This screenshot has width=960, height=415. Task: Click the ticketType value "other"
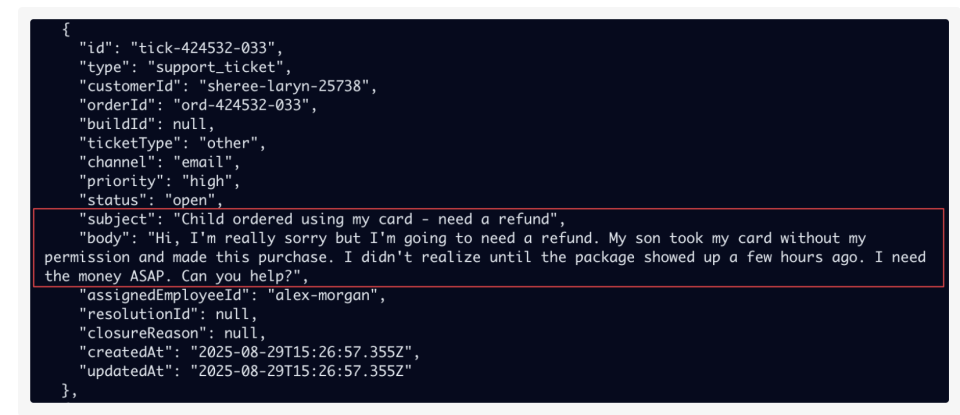(221, 142)
